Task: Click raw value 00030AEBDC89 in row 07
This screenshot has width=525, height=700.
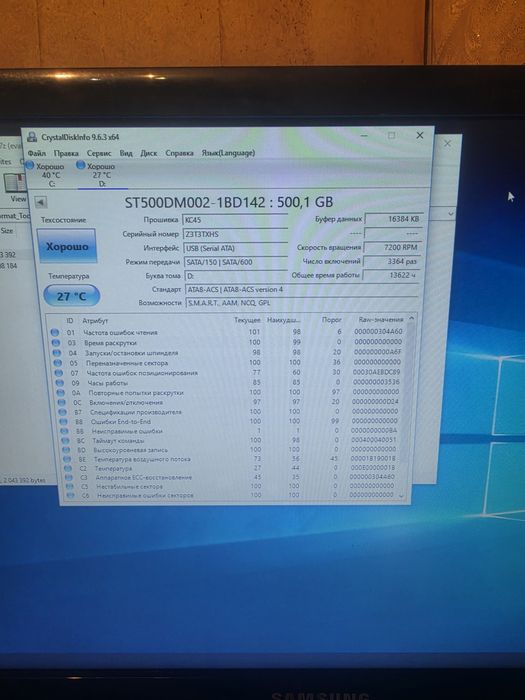Action: 376,372
